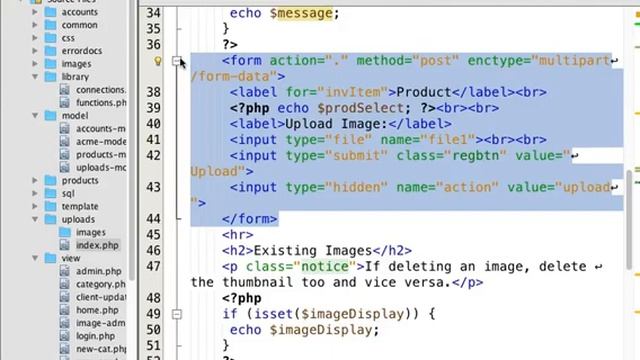The width and height of the screenshot is (640, 360).
Task: Collapse the view folder arrow
Action: 35,258
